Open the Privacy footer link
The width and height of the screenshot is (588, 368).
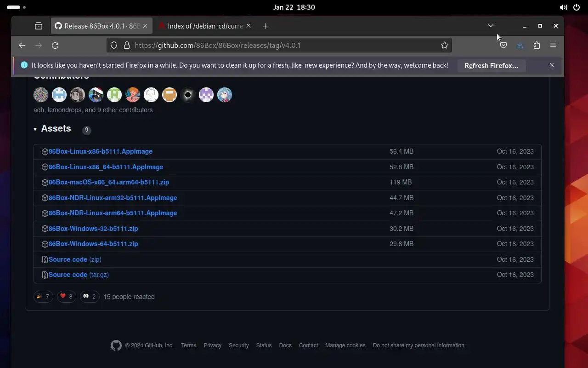point(212,345)
